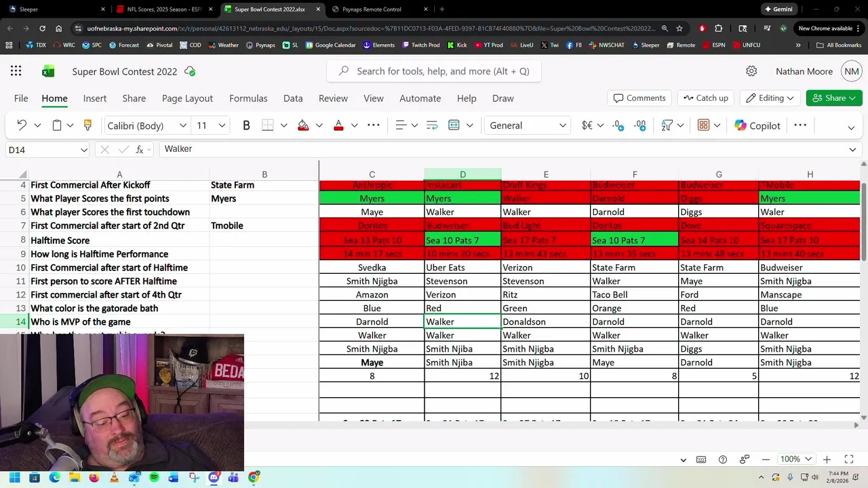Open the 100% zoom level dropdown

[x=795, y=460]
